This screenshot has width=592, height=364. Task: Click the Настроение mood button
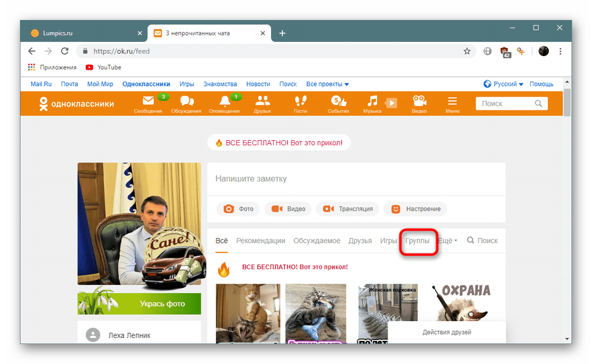point(415,209)
